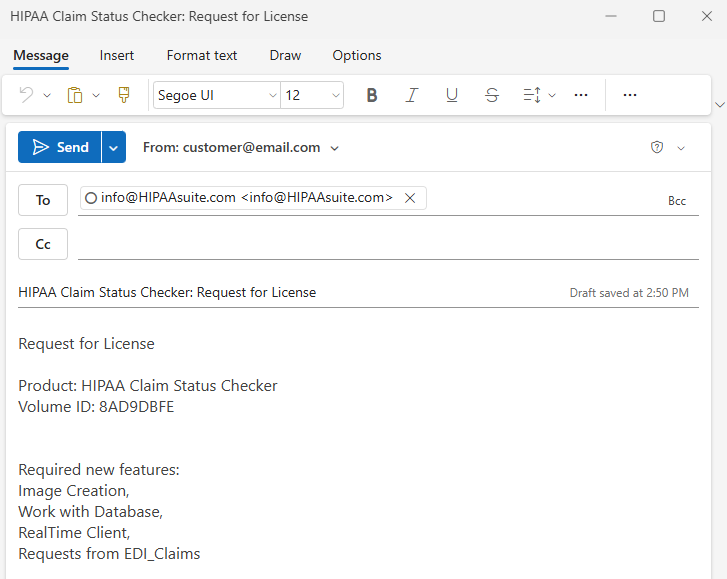This screenshot has height=579, width=727.
Task: Expand the line spacing dropdown arrow
Action: click(x=552, y=95)
